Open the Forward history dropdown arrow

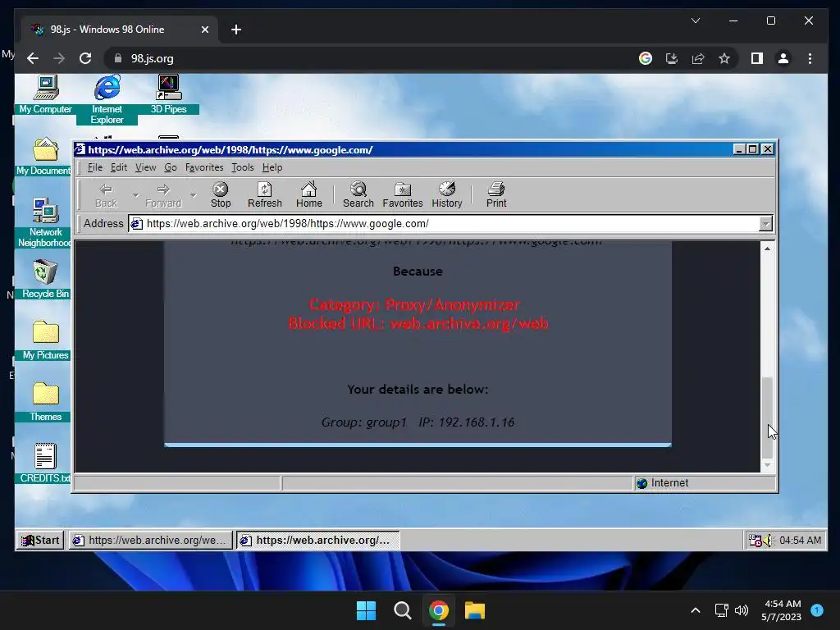(x=194, y=195)
